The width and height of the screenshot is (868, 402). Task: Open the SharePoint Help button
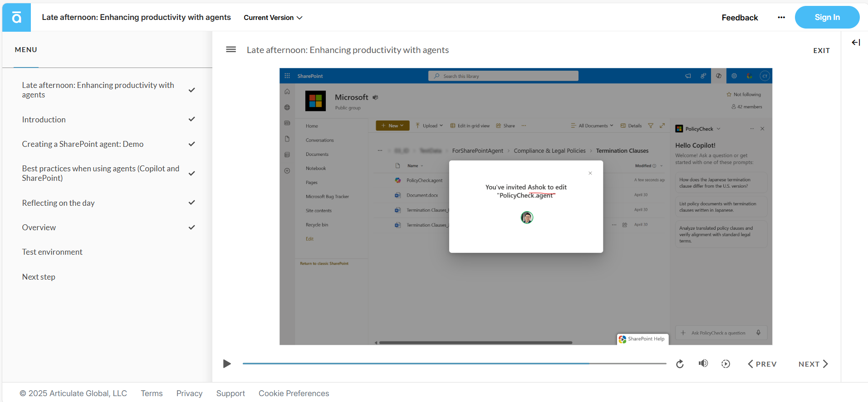coord(642,339)
